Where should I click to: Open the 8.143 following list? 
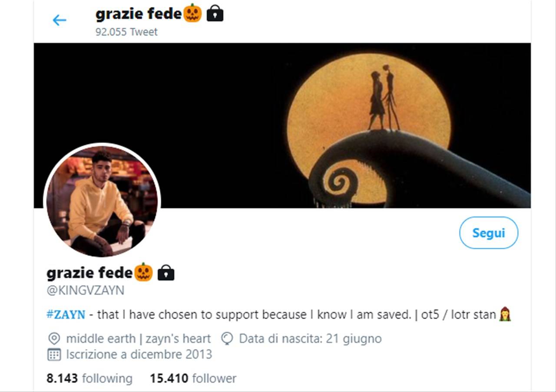(89, 378)
